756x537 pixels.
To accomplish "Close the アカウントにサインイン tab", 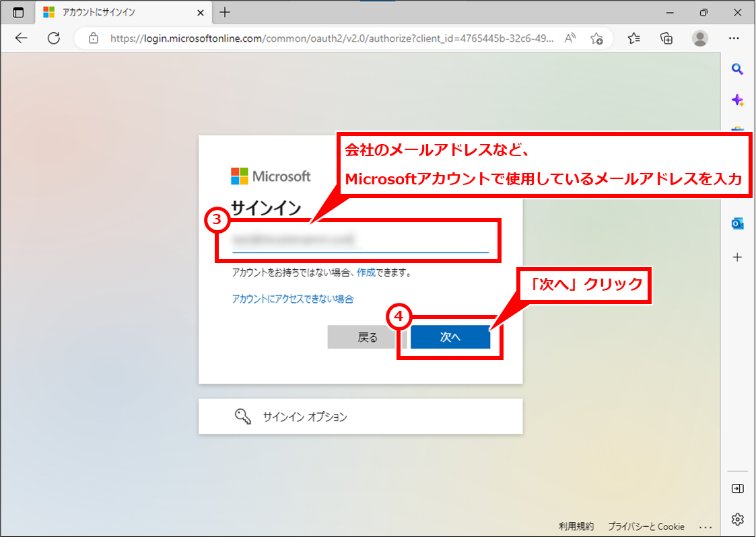I will [201, 13].
